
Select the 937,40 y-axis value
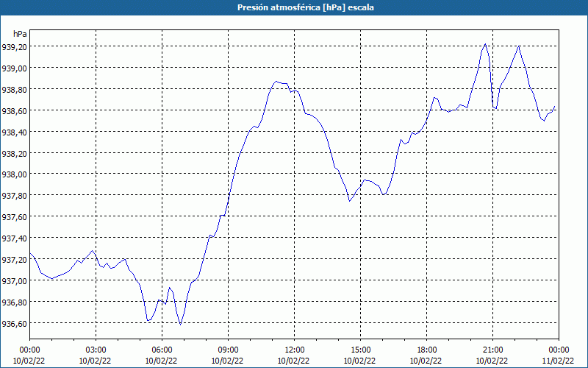tap(14, 238)
